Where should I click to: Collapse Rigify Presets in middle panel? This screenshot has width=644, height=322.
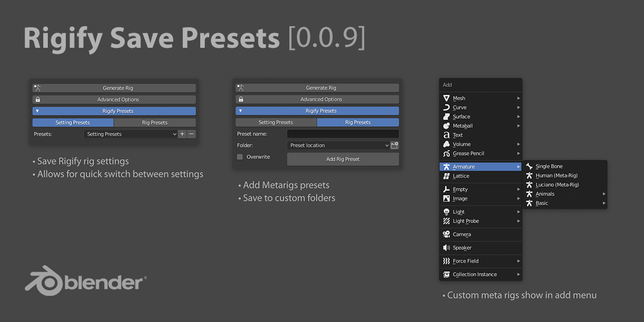click(x=317, y=111)
